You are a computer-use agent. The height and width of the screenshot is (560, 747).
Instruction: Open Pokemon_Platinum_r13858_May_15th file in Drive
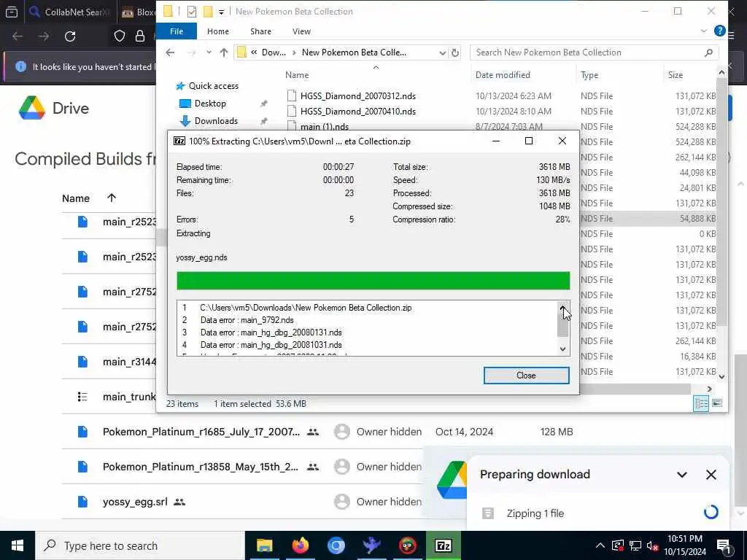click(x=200, y=467)
